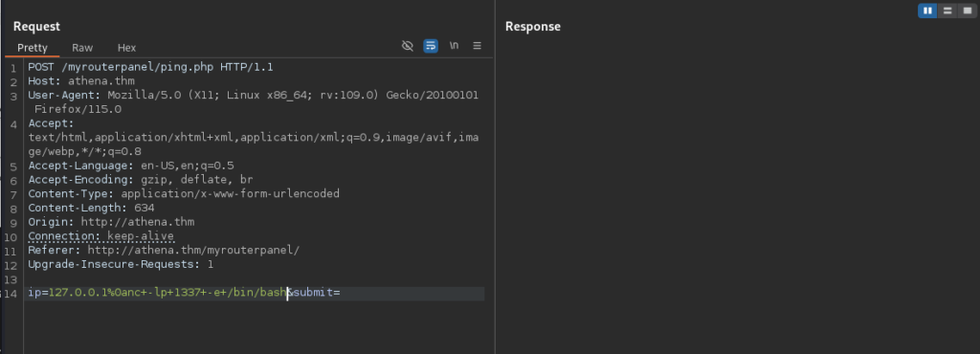The height and width of the screenshot is (354, 980).
Task: Switch to the Hex tab
Action: click(127, 48)
